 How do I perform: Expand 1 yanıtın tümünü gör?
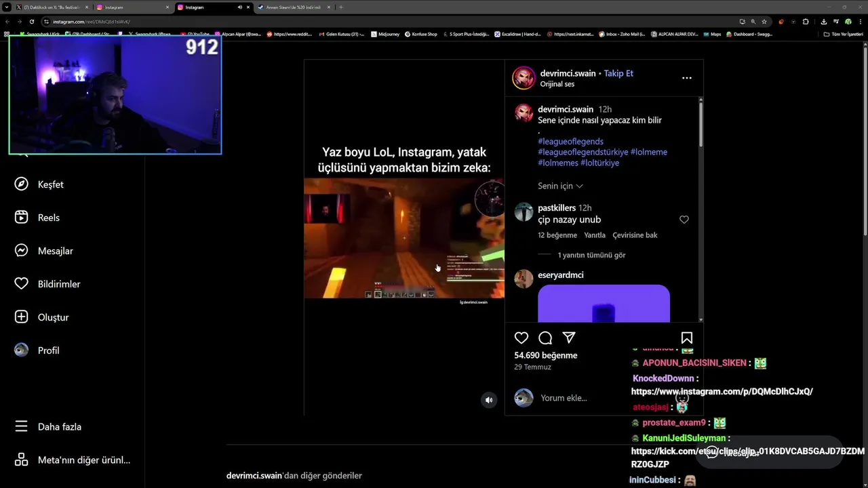pyautogui.click(x=591, y=256)
